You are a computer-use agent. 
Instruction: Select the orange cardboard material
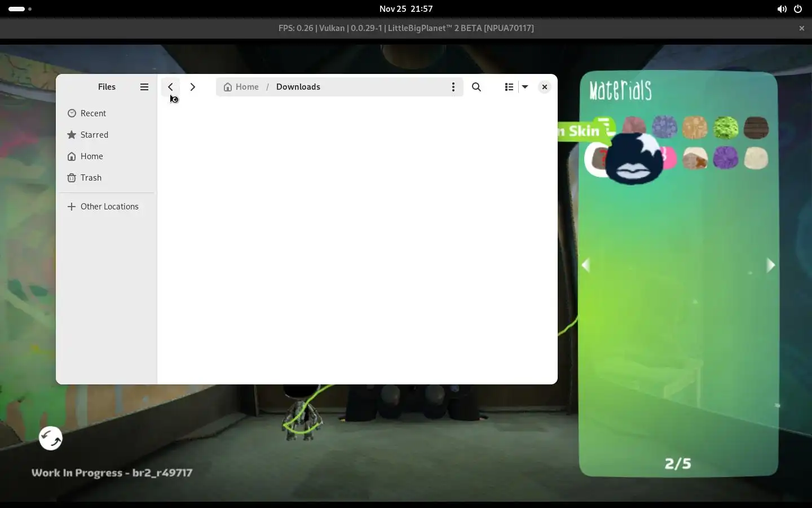click(695, 128)
